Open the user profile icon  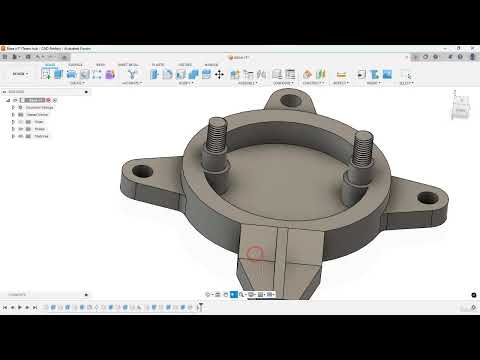tap(472, 57)
